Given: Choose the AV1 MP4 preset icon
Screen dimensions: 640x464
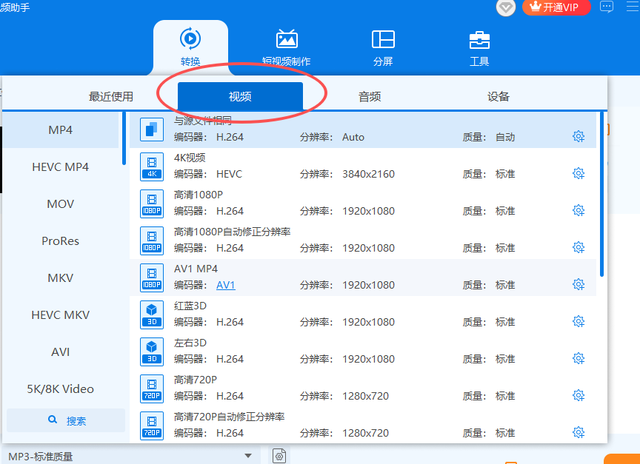Looking at the screenshot, I should [x=152, y=278].
